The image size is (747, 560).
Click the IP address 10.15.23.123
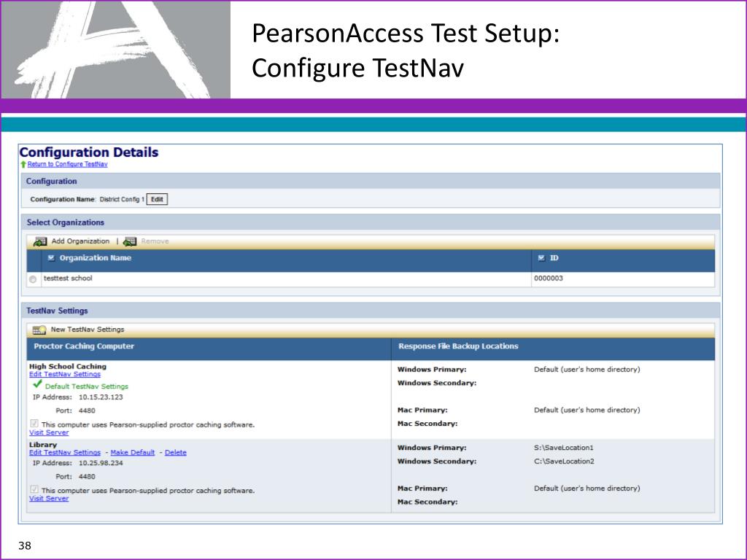[101, 397]
